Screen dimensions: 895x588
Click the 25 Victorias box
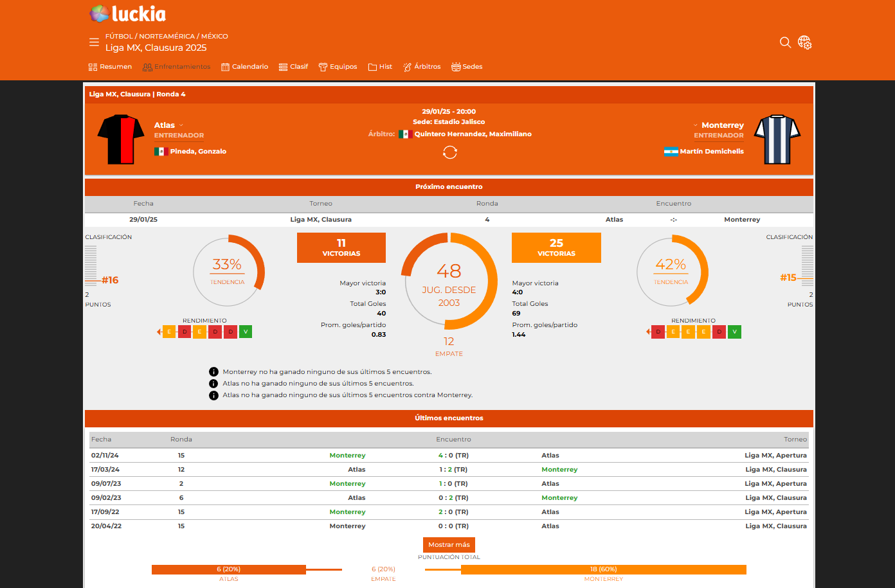(556, 247)
